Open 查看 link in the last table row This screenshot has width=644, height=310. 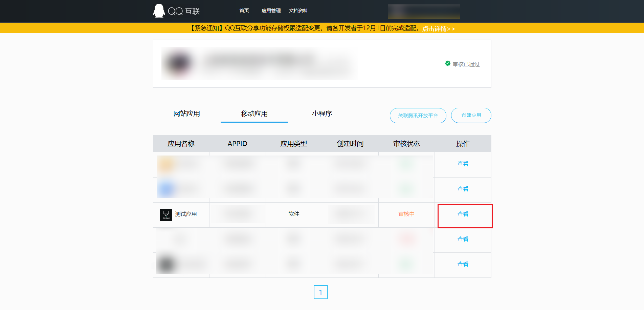click(x=463, y=264)
